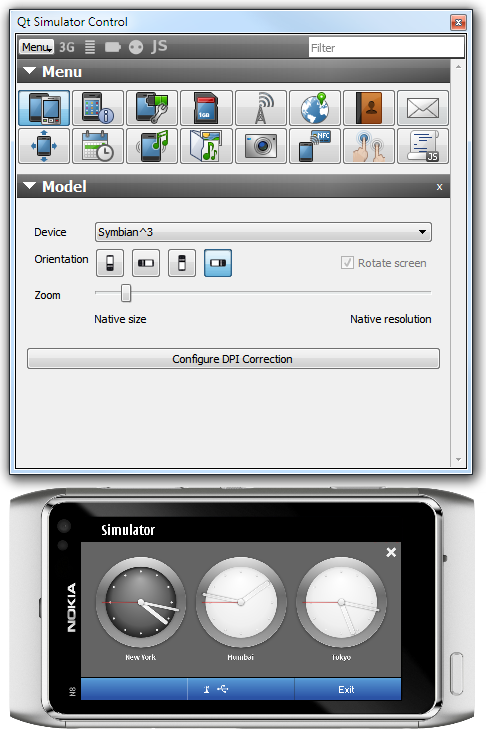Open the document gallery music file icon
The height and width of the screenshot is (735, 486).
pyautogui.click(x=206, y=146)
